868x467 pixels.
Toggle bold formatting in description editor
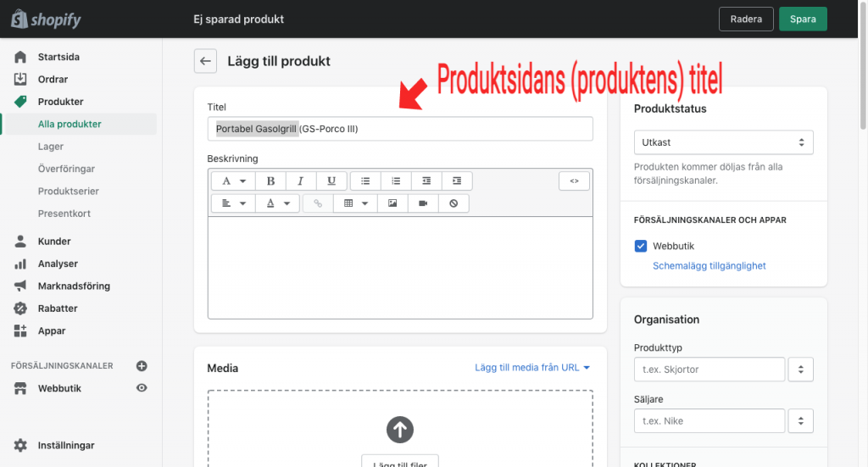pyautogui.click(x=270, y=181)
